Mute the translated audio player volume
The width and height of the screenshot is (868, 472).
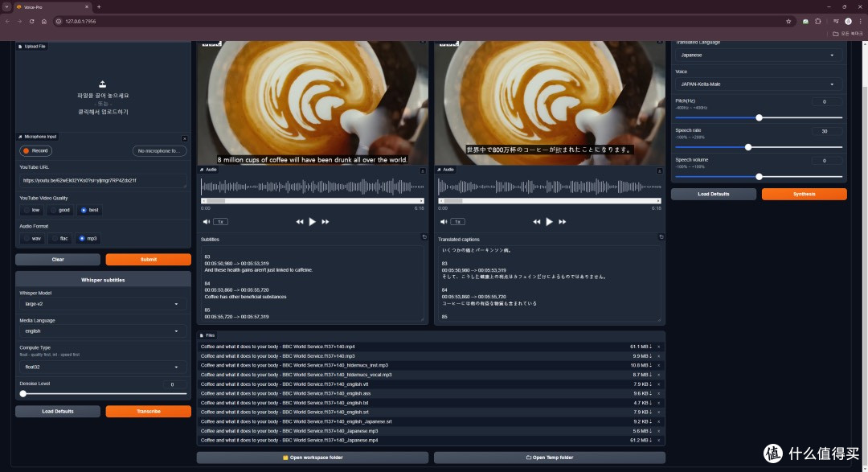click(444, 222)
